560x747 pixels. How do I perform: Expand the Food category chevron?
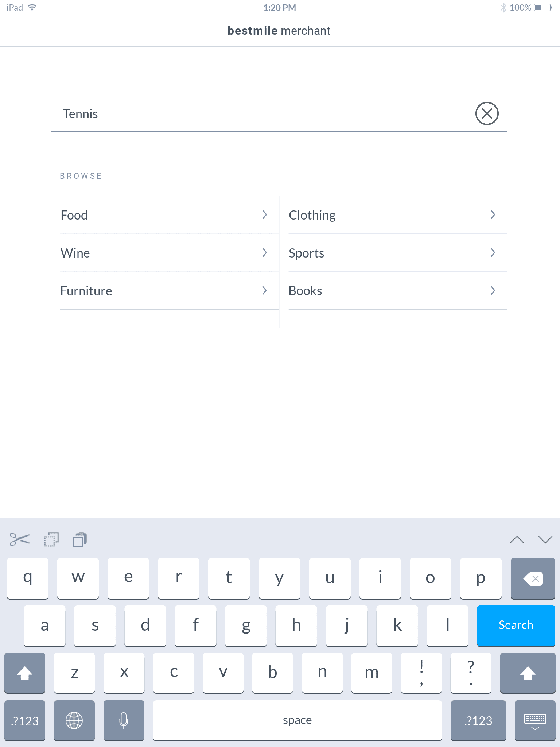(x=265, y=215)
